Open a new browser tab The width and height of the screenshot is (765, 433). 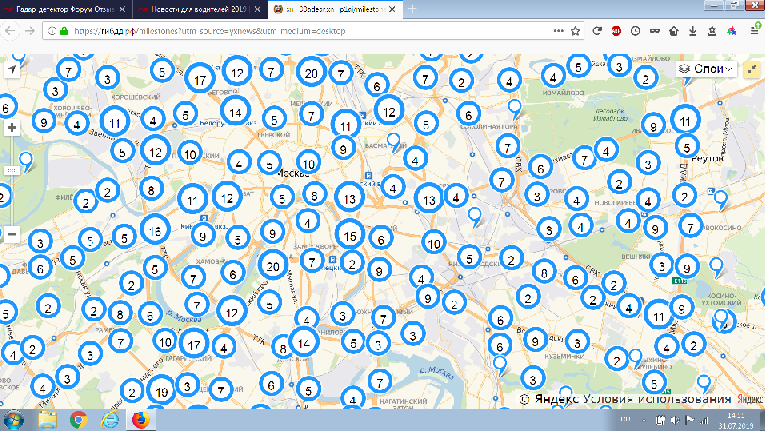coord(414,10)
